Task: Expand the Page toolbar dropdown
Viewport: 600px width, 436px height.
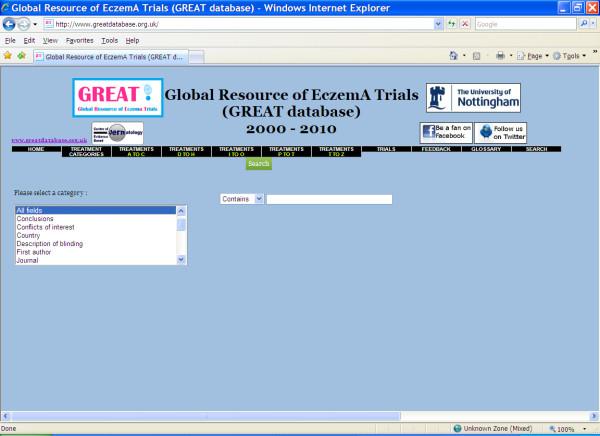Action: (538, 56)
